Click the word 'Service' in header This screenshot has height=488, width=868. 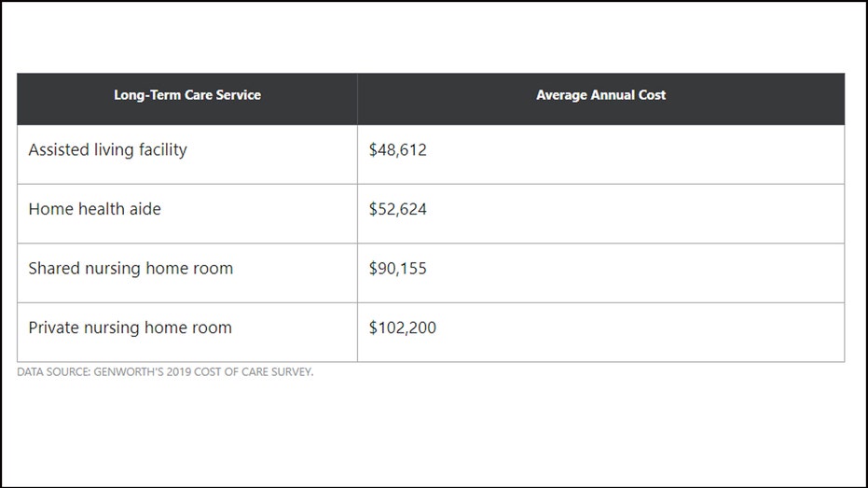(x=238, y=95)
